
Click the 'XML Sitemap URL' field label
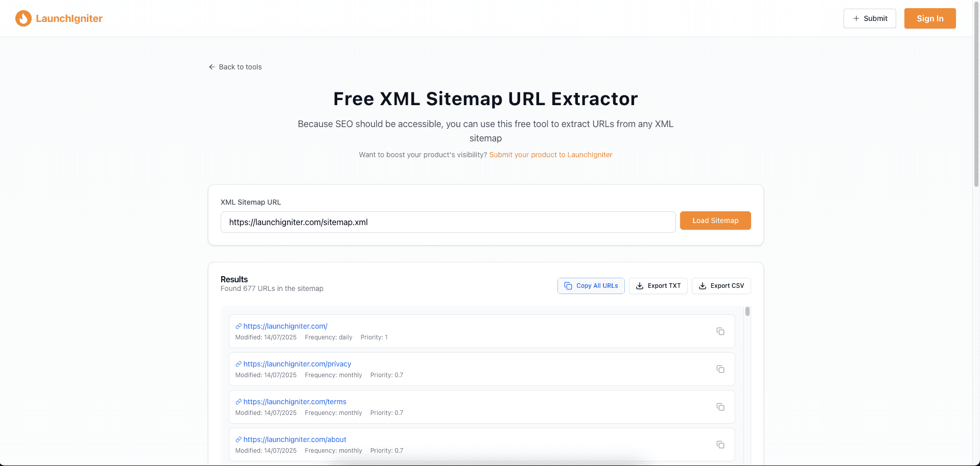[251, 202]
